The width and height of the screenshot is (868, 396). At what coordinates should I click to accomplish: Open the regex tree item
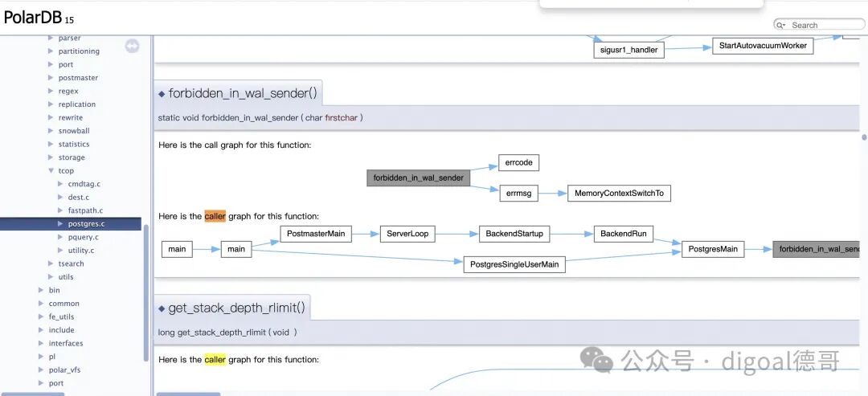68,91
